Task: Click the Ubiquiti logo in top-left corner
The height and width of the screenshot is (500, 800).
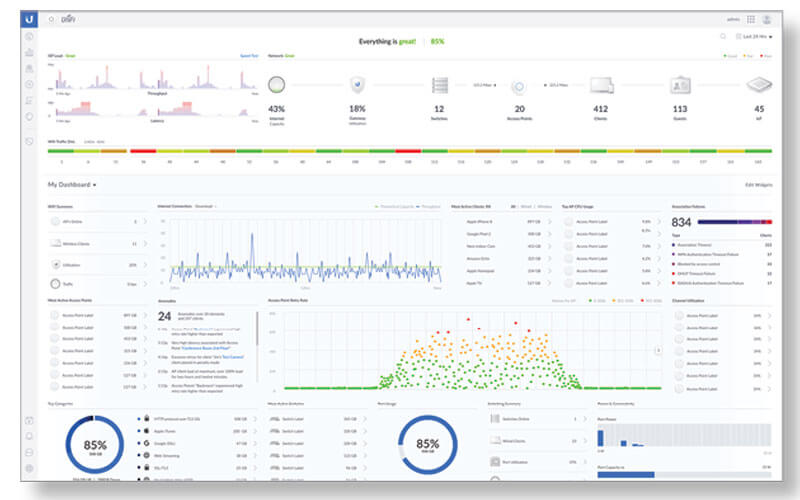Action: click(x=30, y=19)
